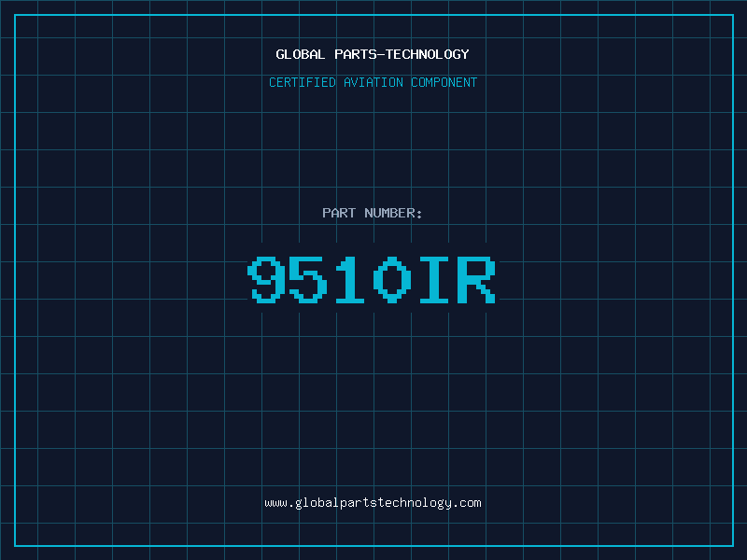This screenshot has width=747, height=560.
Task: Click the 'GLOBAL PARTS-TECHNOLOGY' heading
Action: [x=373, y=54]
